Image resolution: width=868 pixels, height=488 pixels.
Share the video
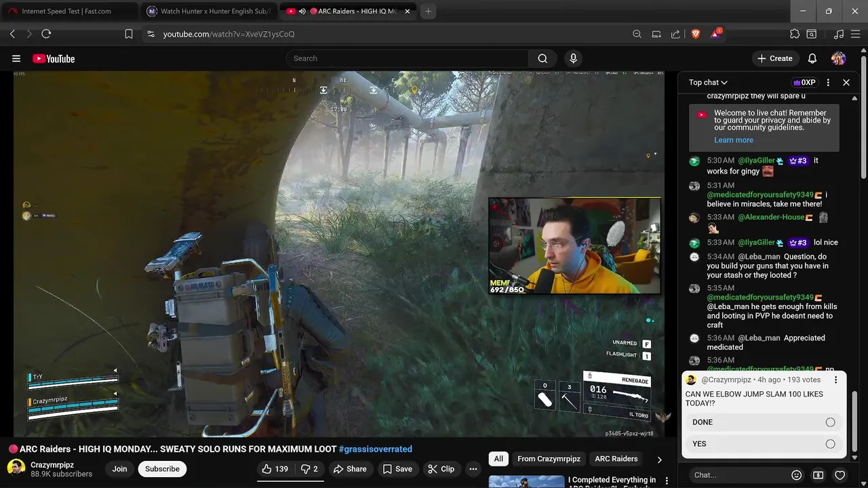click(x=349, y=469)
